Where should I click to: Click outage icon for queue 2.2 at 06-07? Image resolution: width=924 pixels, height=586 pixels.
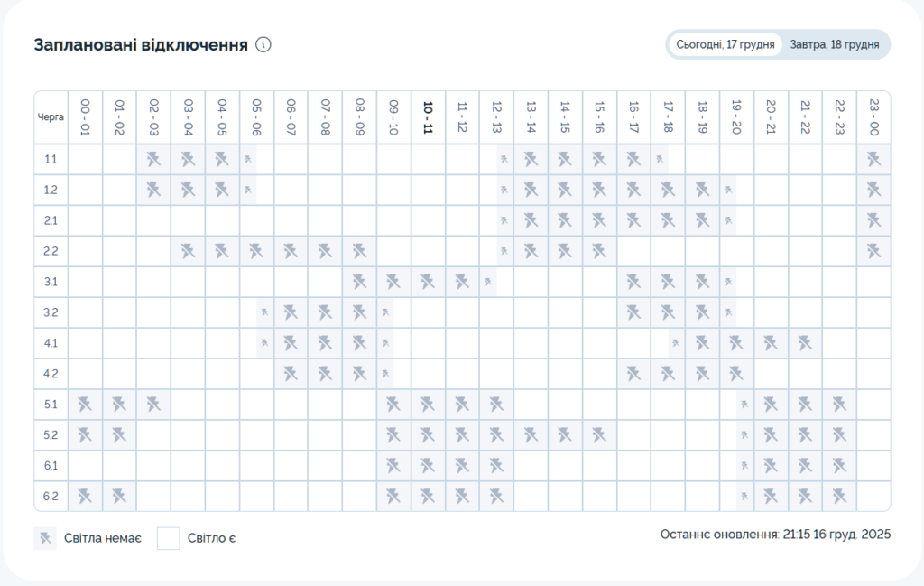click(x=291, y=251)
